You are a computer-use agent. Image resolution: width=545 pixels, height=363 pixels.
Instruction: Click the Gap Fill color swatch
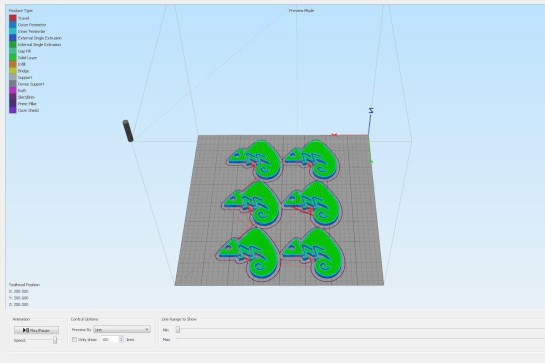pyautogui.click(x=13, y=51)
